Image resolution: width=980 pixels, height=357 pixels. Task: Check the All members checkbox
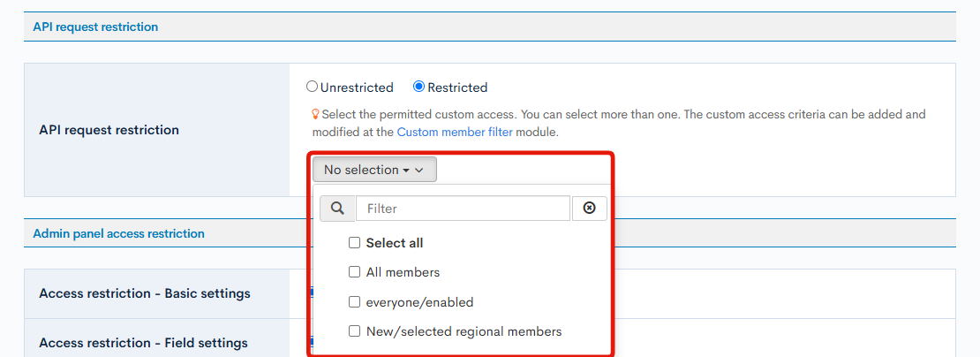(354, 272)
